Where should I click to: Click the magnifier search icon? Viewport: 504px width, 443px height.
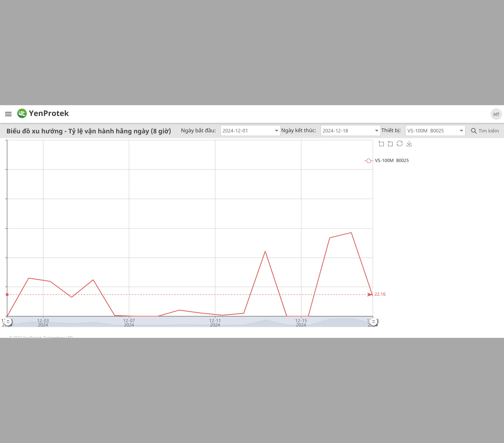click(474, 131)
